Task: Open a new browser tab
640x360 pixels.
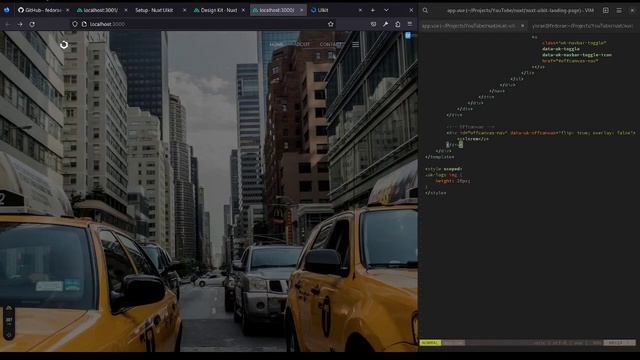Action: pyautogui.click(x=373, y=10)
